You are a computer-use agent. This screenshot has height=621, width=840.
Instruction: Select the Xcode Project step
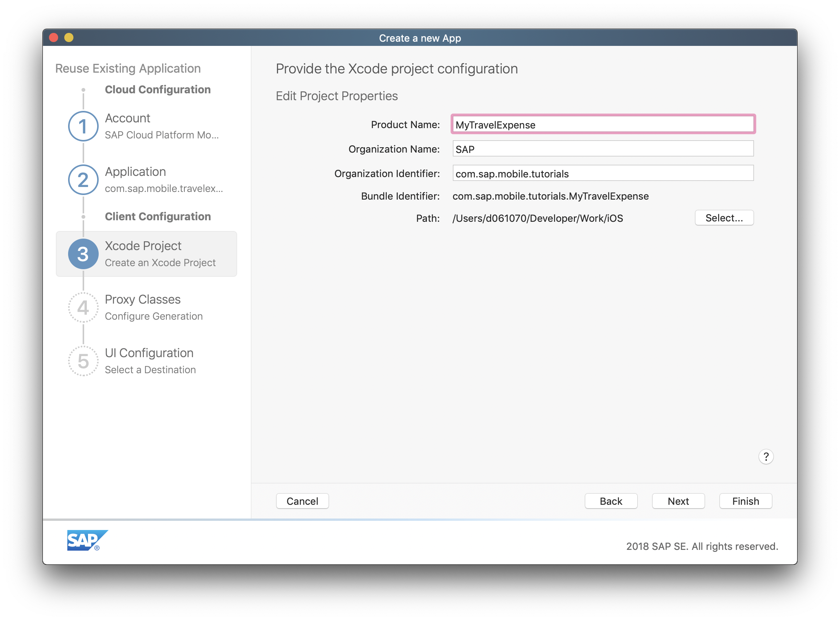pyautogui.click(x=147, y=254)
